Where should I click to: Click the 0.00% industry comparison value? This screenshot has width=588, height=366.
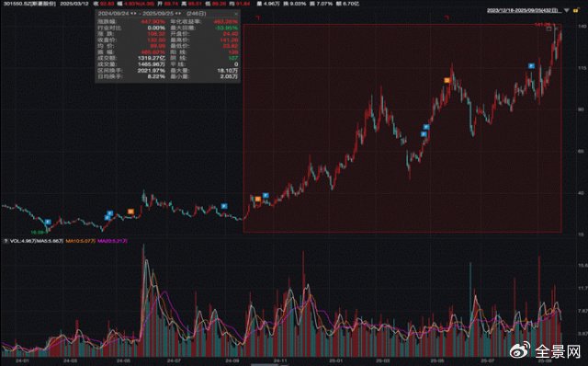coord(156,28)
